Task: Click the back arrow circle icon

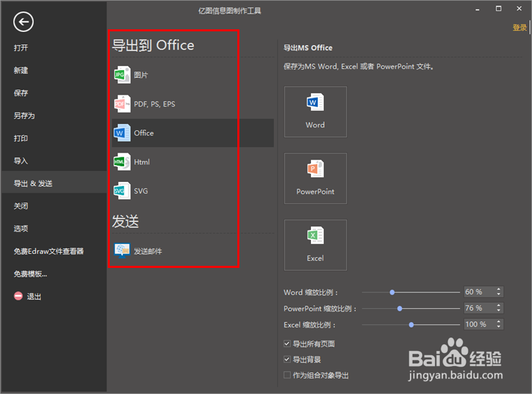Action: [x=23, y=22]
